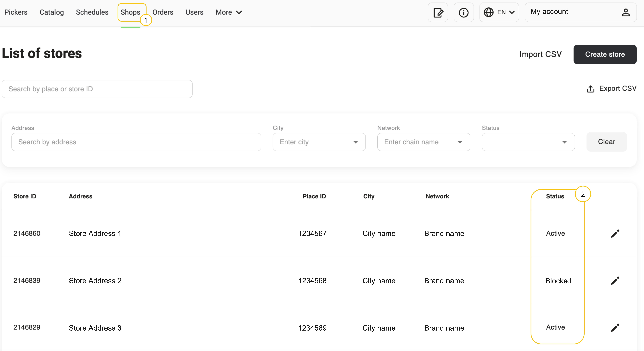Go to the Catalog tab
This screenshot has width=644, height=351.
point(52,12)
